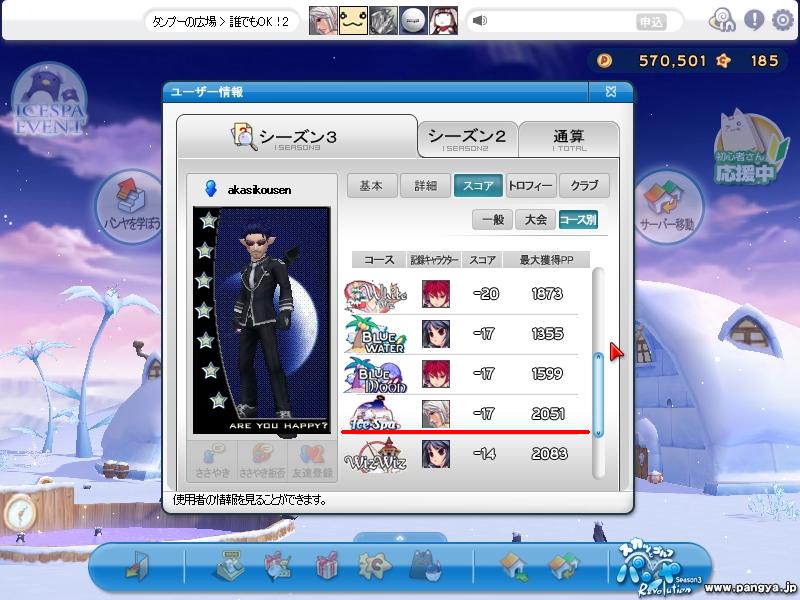Click the White Wiz course logo
Image resolution: width=800 pixels, height=600 pixels.
[x=376, y=295]
